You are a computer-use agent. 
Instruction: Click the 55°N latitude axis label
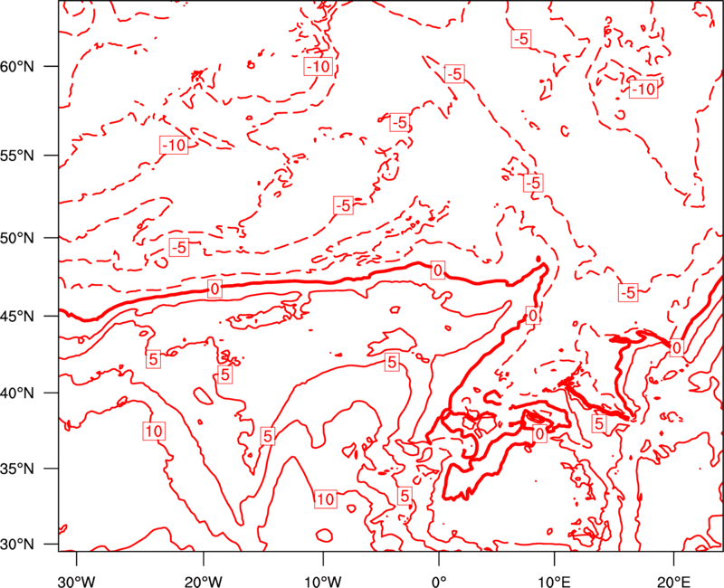click(17, 156)
